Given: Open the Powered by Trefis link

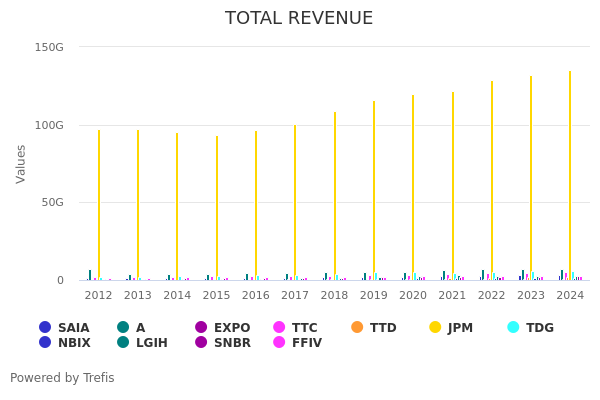Looking at the screenshot, I should pos(62,378).
